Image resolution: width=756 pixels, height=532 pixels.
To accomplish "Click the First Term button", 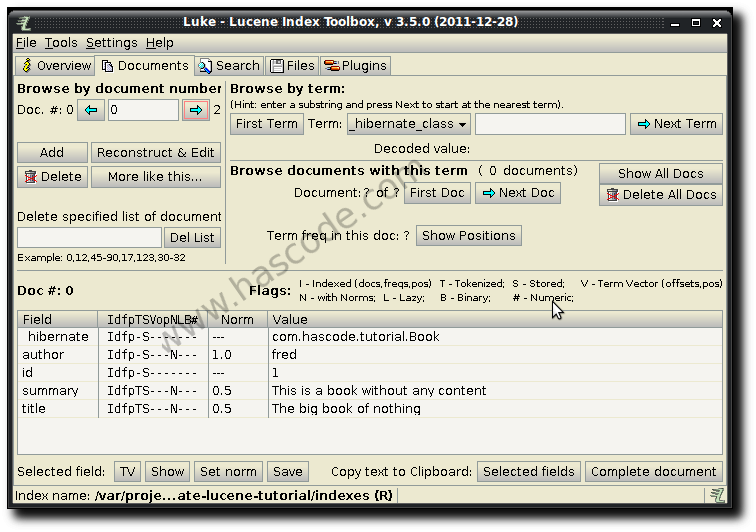I will [x=267, y=124].
